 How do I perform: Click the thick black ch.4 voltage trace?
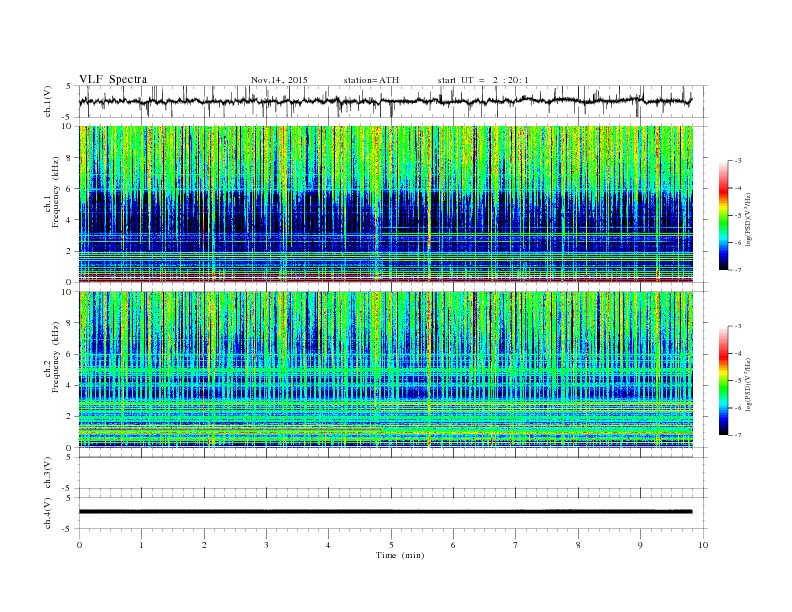[385, 512]
